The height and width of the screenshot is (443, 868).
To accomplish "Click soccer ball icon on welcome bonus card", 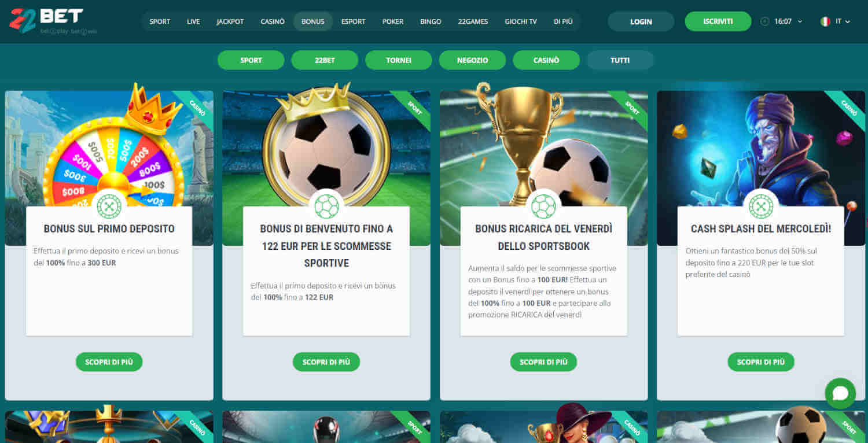I will (326, 206).
